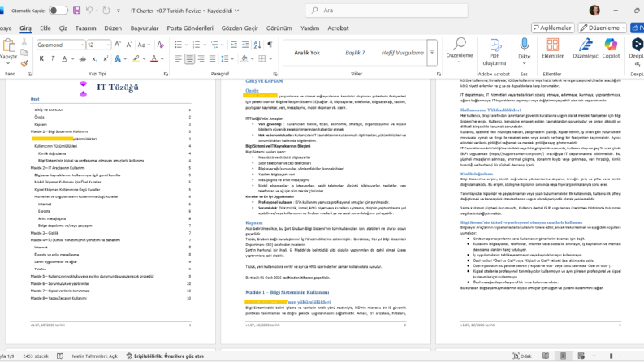Click the Odak focus mode icon
Screen dimensions: 644x362
[x=522, y=356]
